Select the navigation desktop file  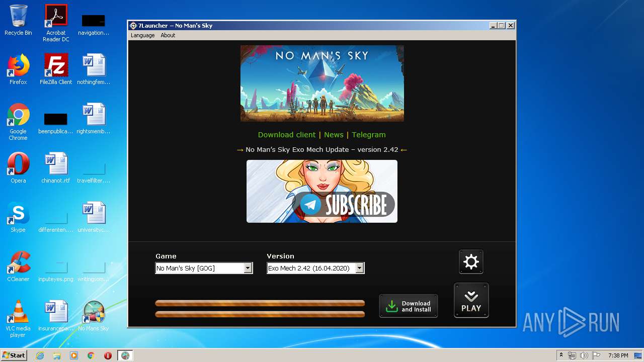[x=94, y=24]
